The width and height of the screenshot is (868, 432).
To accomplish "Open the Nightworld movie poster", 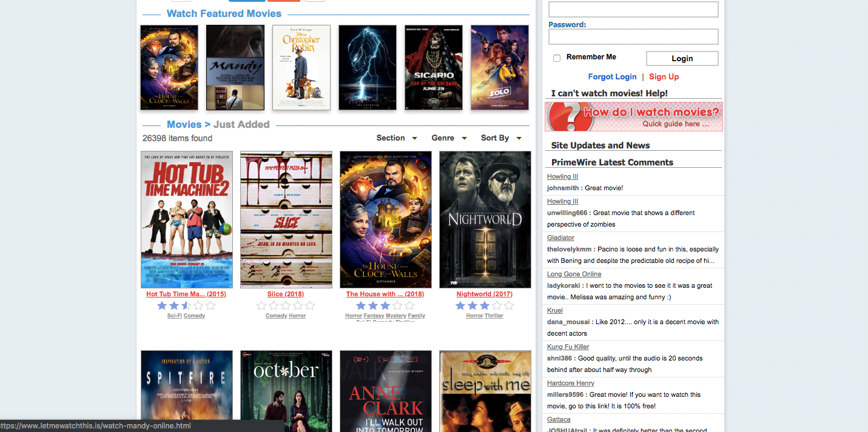I will point(485,219).
